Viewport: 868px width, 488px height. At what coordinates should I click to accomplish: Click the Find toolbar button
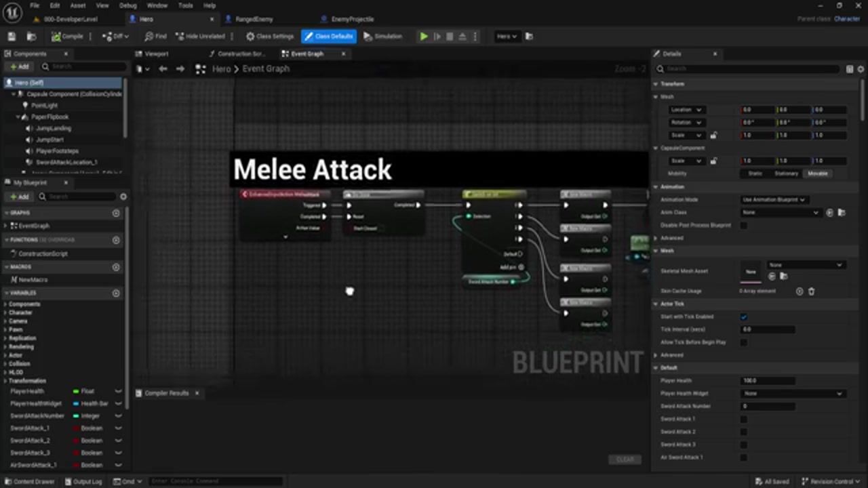click(x=155, y=37)
